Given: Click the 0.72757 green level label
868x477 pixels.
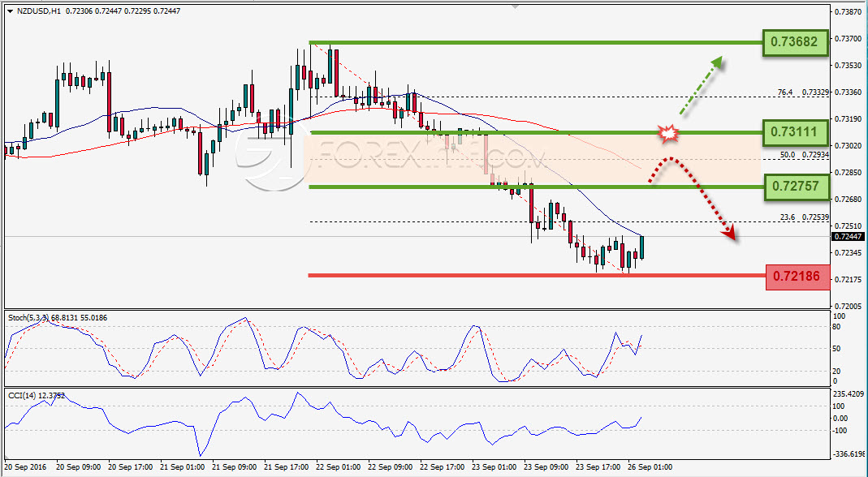Looking at the screenshot, I should click(x=795, y=187).
